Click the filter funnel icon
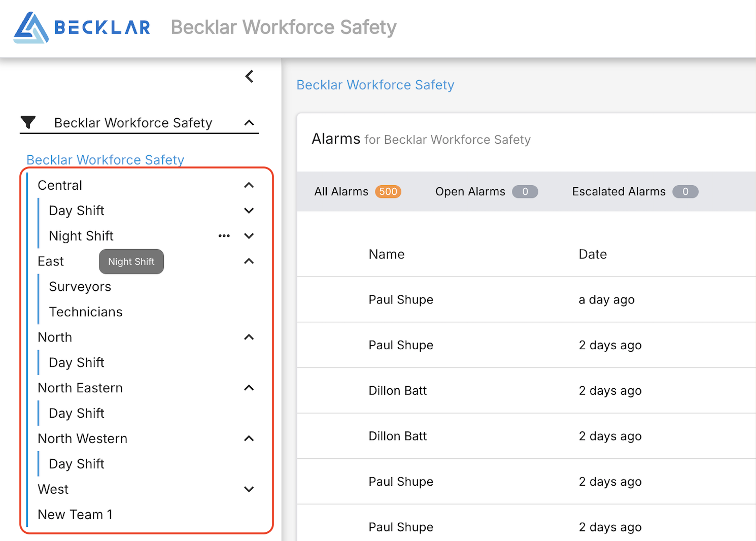The height and width of the screenshot is (541, 756). 28,122
